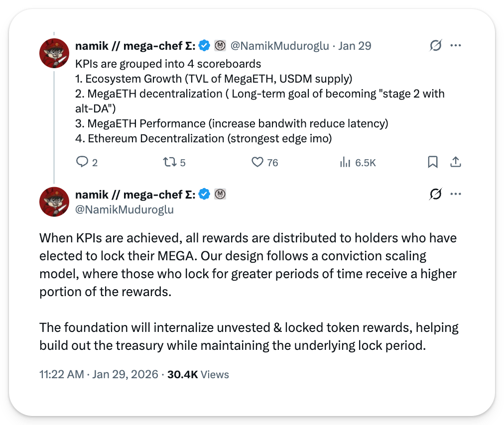Image resolution: width=504 pixels, height=425 pixels.
Task: Repost the KPI scoreboards tweet
Action: pos(170,162)
